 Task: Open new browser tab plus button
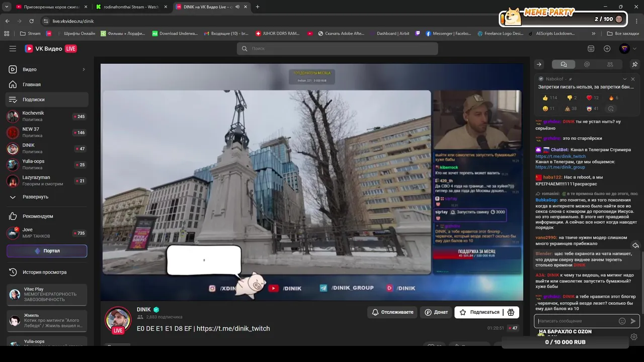pyautogui.click(x=258, y=7)
